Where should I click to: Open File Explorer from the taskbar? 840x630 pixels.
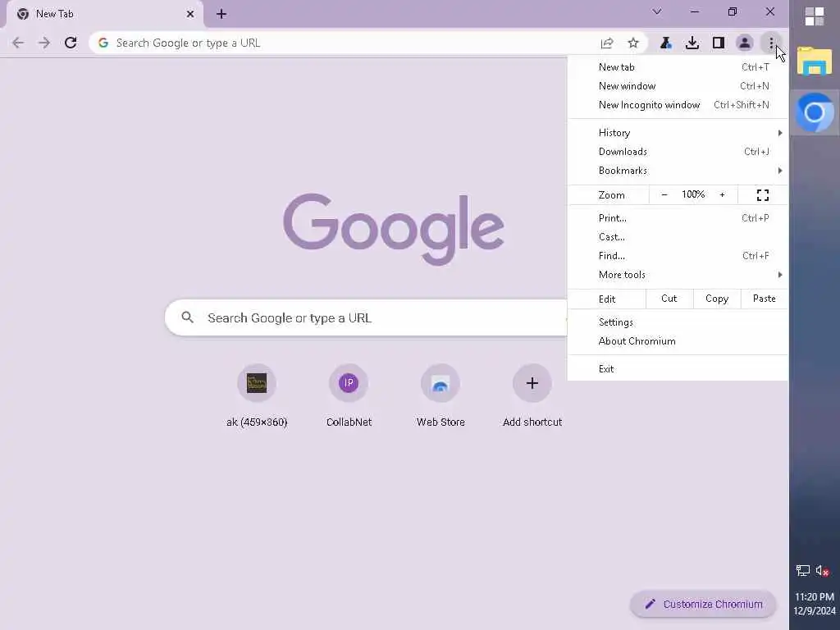[x=815, y=61]
